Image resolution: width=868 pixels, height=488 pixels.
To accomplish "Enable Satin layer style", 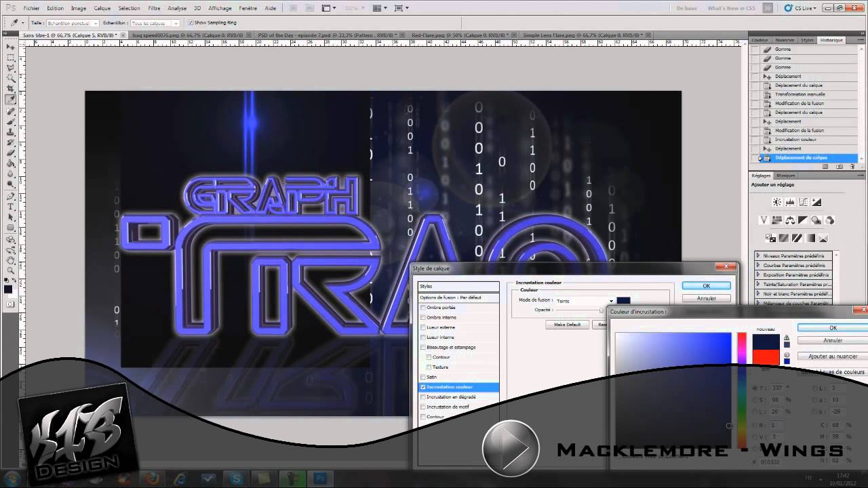I will (x=423, y=377).
